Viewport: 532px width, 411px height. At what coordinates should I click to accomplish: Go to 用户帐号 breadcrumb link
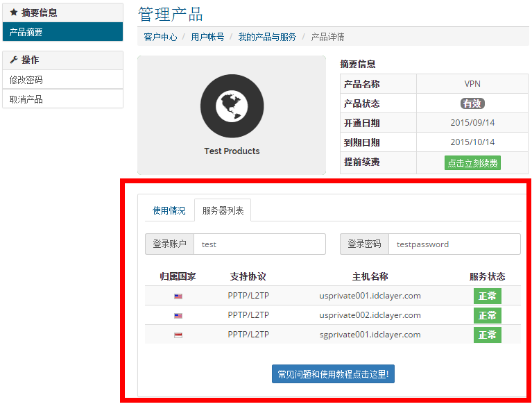pyautogui.click(x=207, y=37)
